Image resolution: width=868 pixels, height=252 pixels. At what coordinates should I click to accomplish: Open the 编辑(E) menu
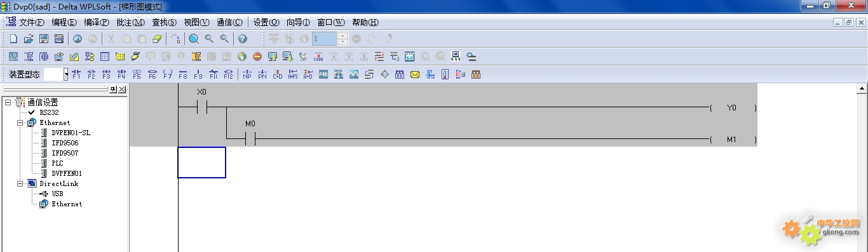[x=64, y=22]
